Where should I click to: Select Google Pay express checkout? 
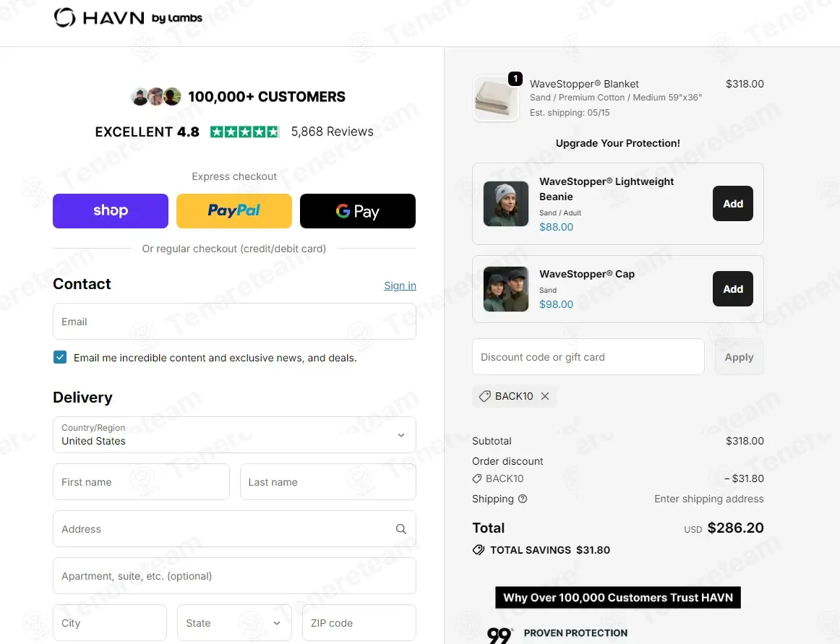pyautogui.click(x=358, y=210)
